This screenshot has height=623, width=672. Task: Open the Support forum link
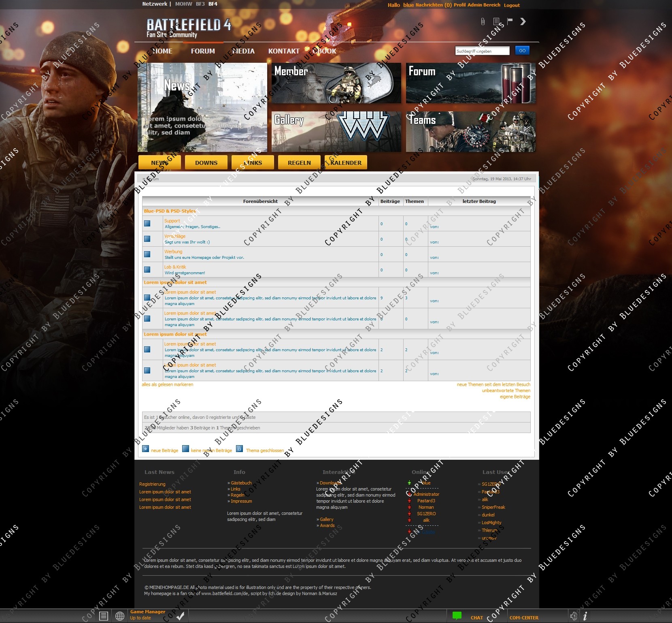click(x=172, y=221)
